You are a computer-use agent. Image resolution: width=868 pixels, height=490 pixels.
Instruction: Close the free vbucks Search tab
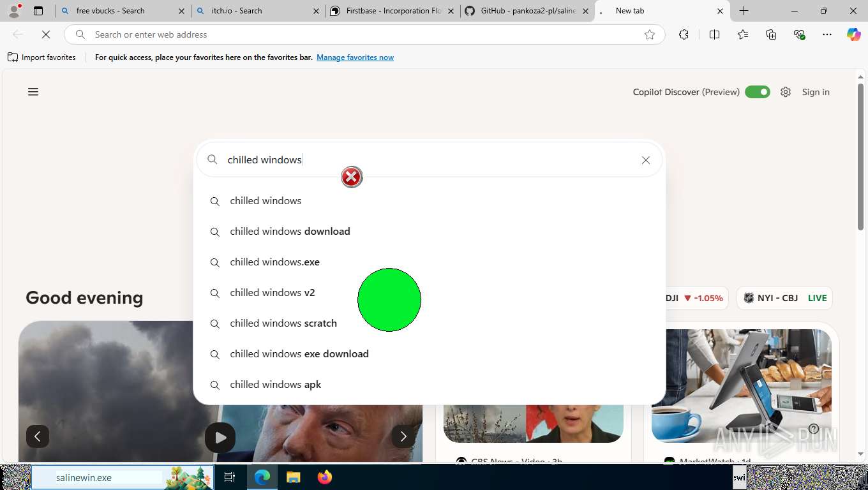(x=181, y=11)
